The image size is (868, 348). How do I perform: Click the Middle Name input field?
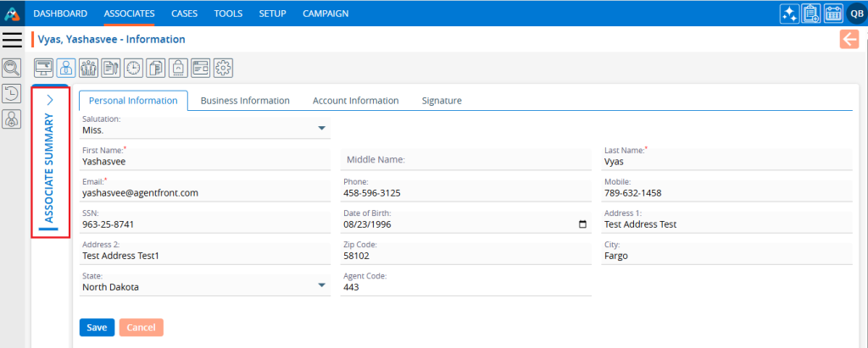[x=465, y=159]
